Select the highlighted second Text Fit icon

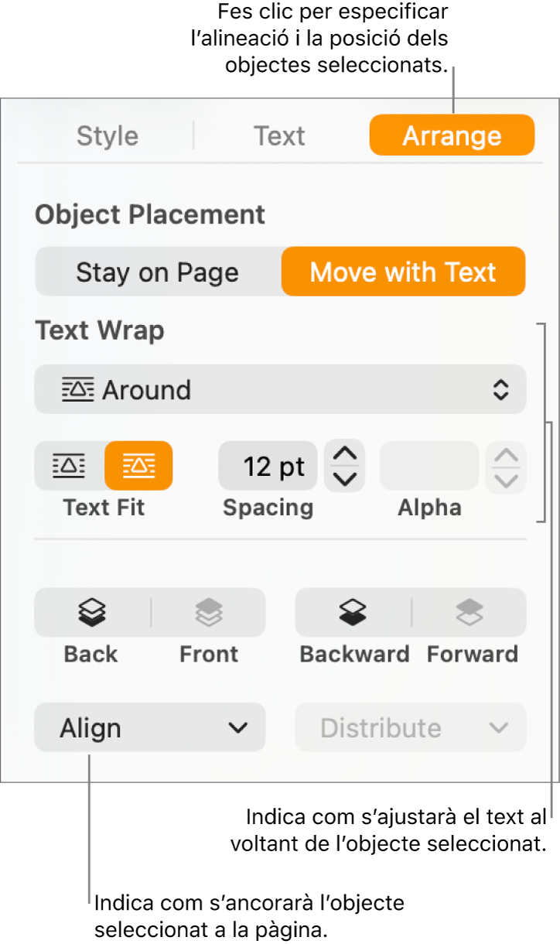click(x=138, y=466)
